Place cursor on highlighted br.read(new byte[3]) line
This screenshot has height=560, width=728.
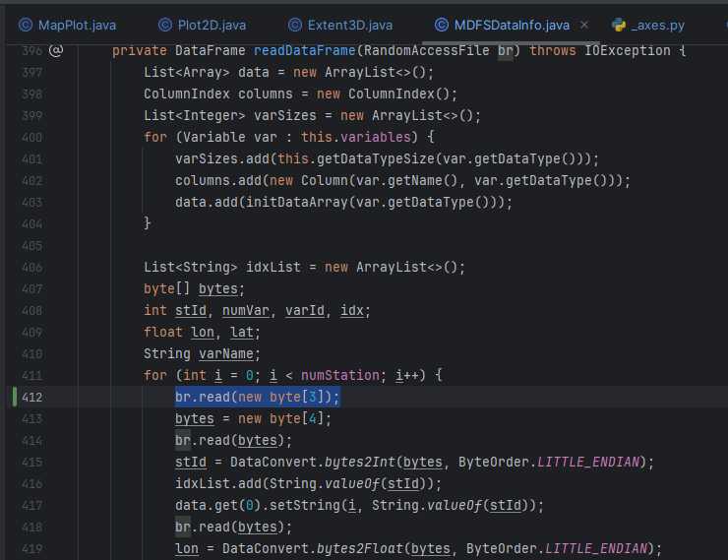[258, 397]
